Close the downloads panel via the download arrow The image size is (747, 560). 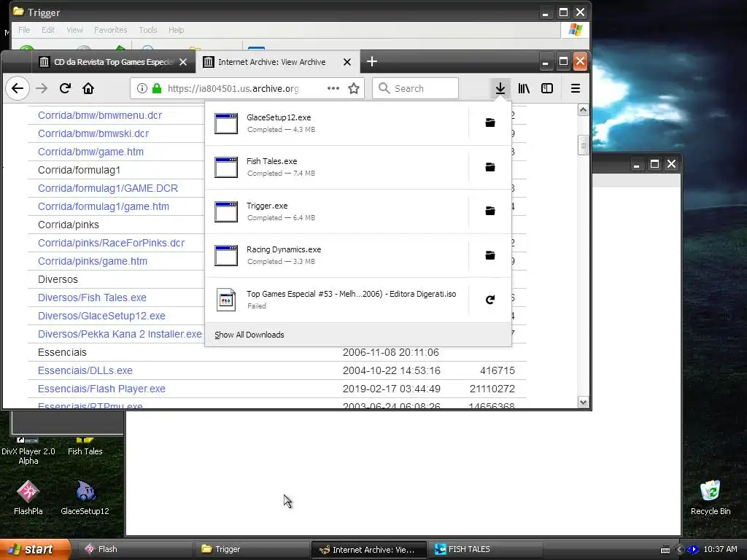click(x=500, y=88)
